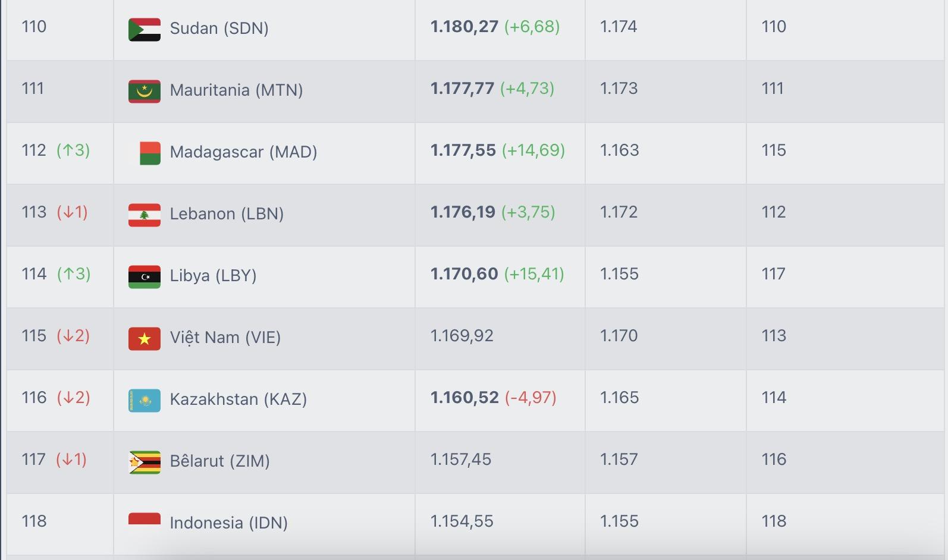
Task: Click Libya's total points 1.170,60
Action: point(464,274)
